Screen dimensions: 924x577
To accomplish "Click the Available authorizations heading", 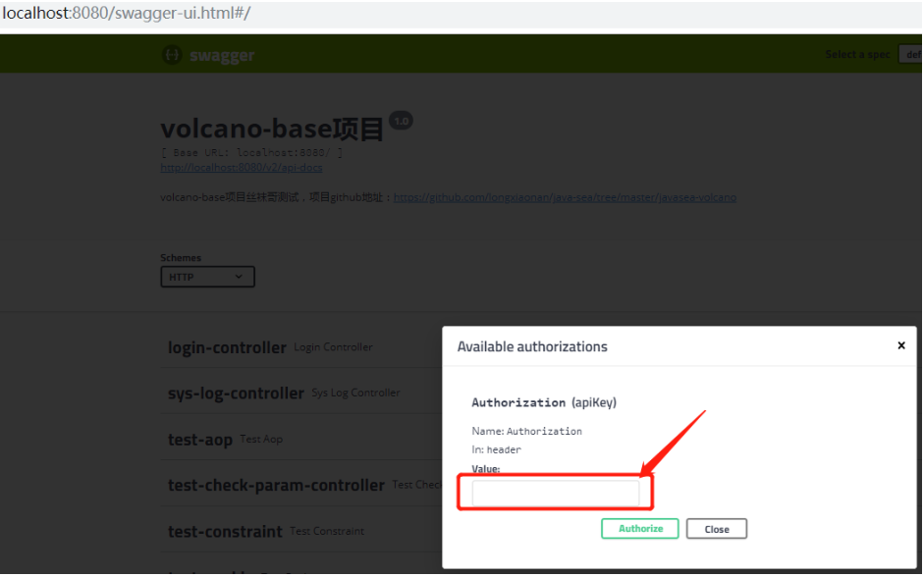I will coord(532,346).
